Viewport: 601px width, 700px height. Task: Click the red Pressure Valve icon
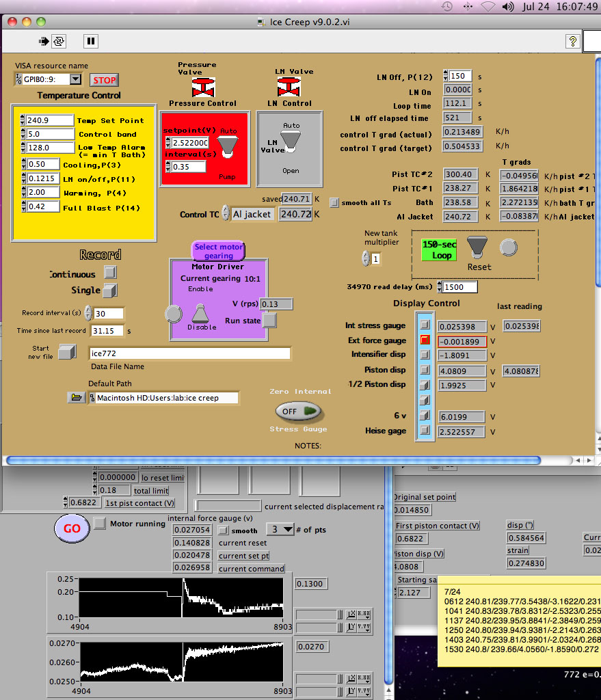[202, 88]
